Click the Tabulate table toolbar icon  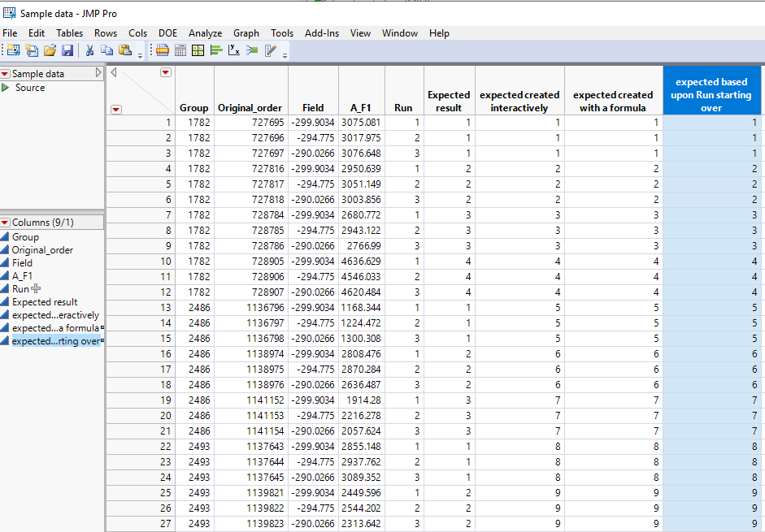click(180, 50)
